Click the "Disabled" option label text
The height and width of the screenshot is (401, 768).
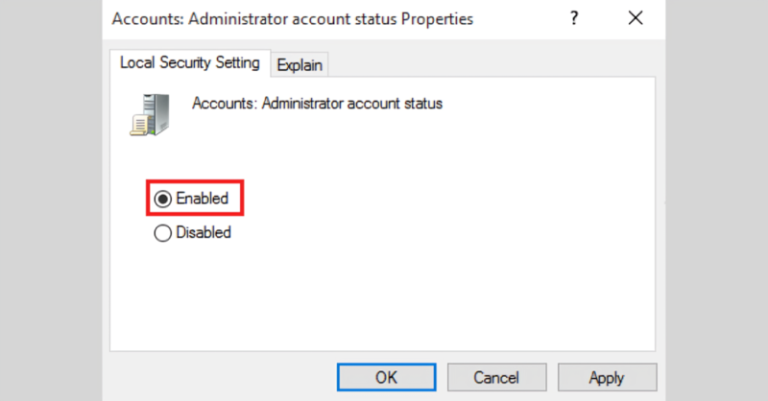(x=203, y=232)
